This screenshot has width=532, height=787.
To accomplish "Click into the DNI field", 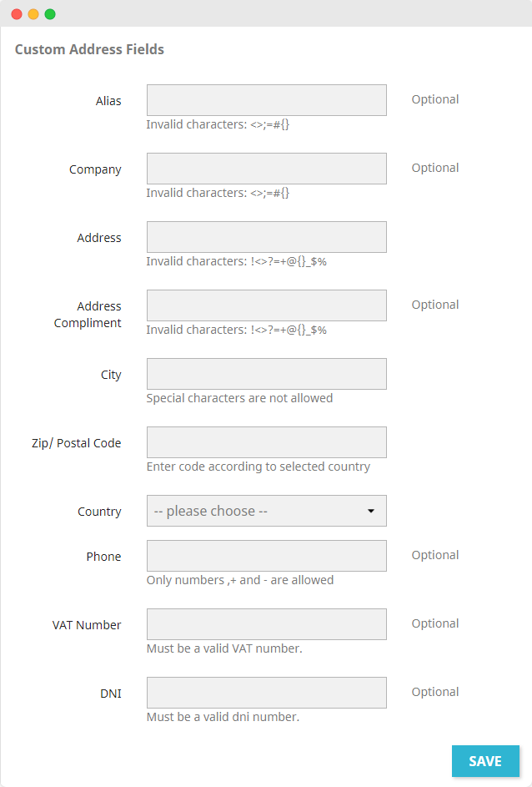I will pyautogui.click(x=266, y=693).
